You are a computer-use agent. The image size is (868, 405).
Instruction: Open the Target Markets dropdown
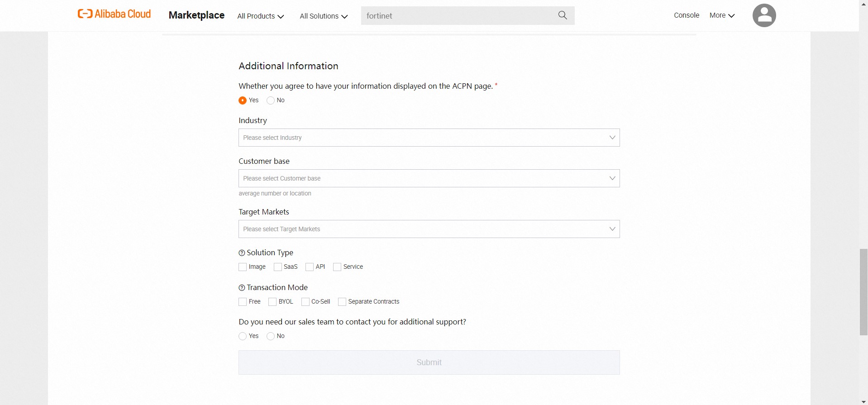(x=429, y=229)
